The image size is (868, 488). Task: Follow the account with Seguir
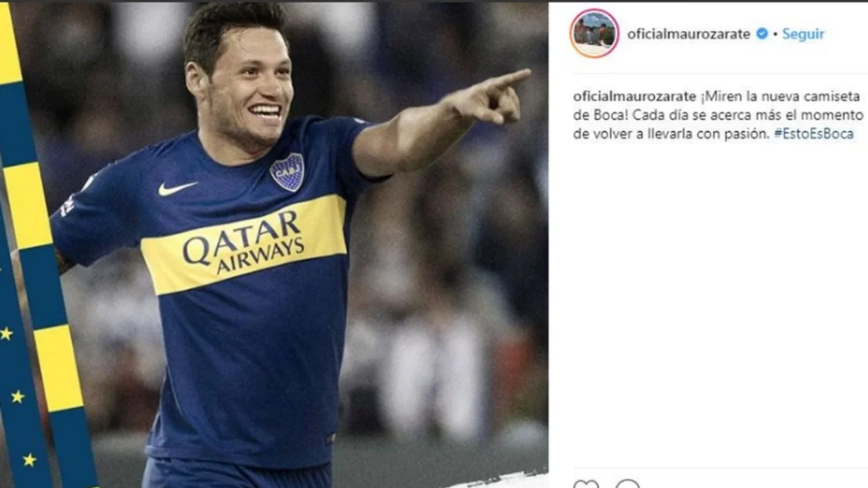pos(803,34)
